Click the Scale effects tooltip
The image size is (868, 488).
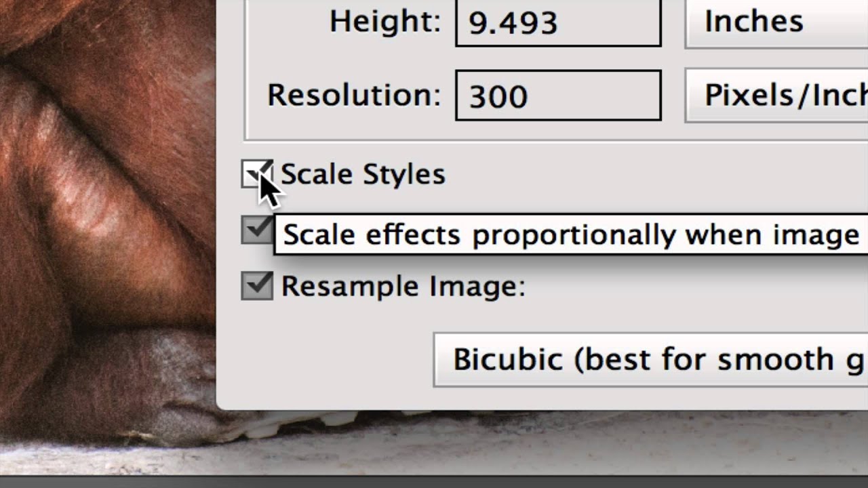point(570,235)
